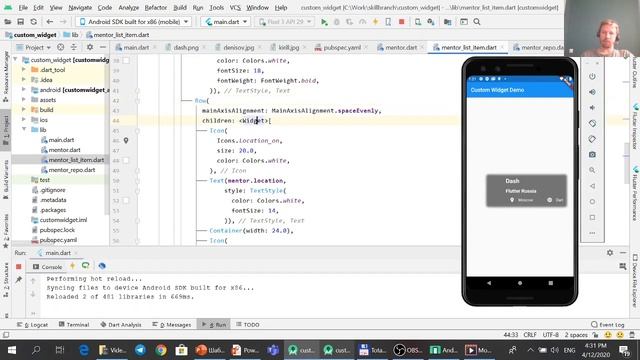This screenshot has height=360, width=640.
Task: Open the Logcat tool window
Action: pyautogui.click(x=32, y=324)
